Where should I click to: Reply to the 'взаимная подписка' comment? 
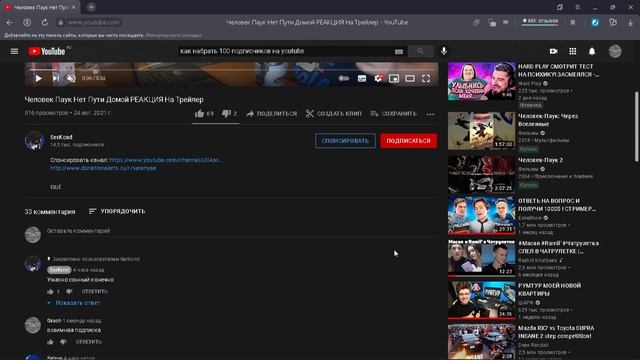pyautogui.click(x=89, y=342)
